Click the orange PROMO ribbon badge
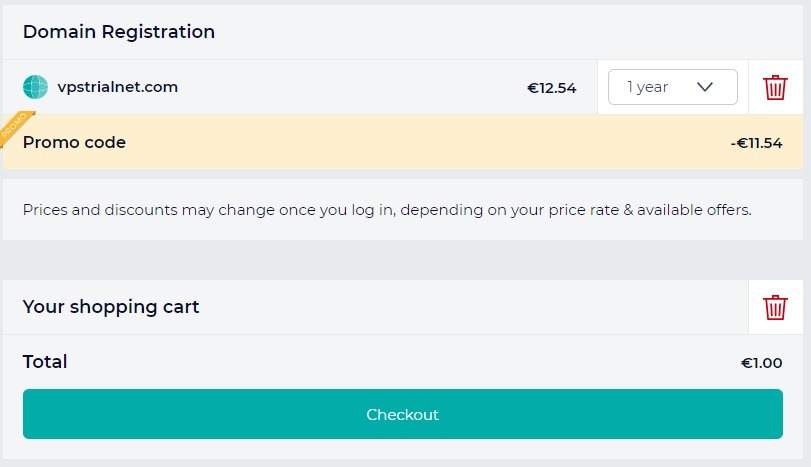Image resolution: width=811 pixels, height=467 pixels. pyautogui.click(x=14, y=126)
